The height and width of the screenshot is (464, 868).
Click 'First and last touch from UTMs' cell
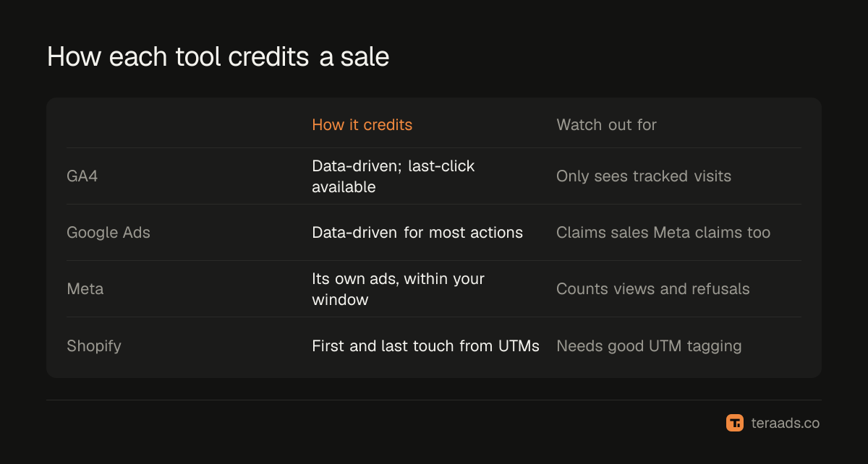(425, 345)
